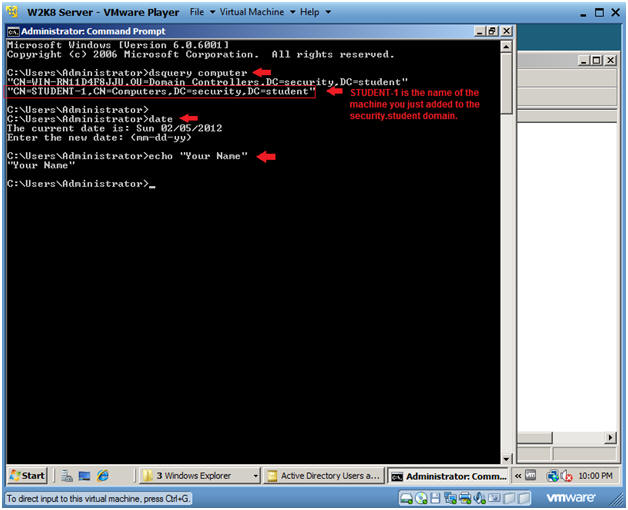Click the muted volume tray icon

566,476
